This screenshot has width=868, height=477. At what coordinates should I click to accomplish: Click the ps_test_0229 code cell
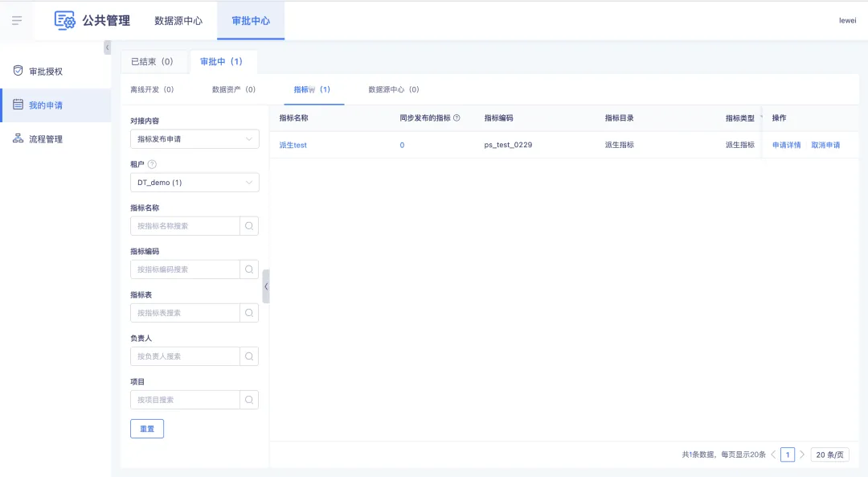(508, 145)
